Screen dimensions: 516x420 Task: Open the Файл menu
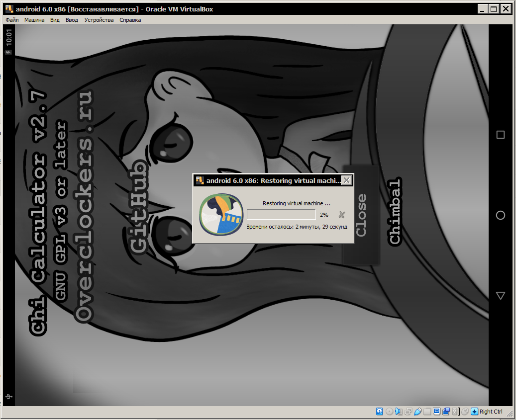coord(12,20)
